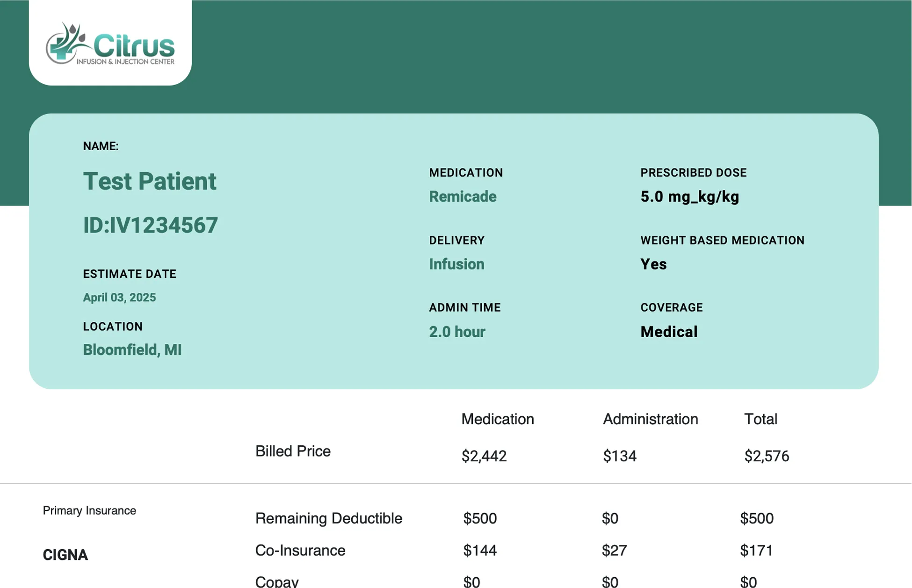Click the MEDICATION label in patient card
Viewport: 912px width, 588px height.
[x=466, y=173]
